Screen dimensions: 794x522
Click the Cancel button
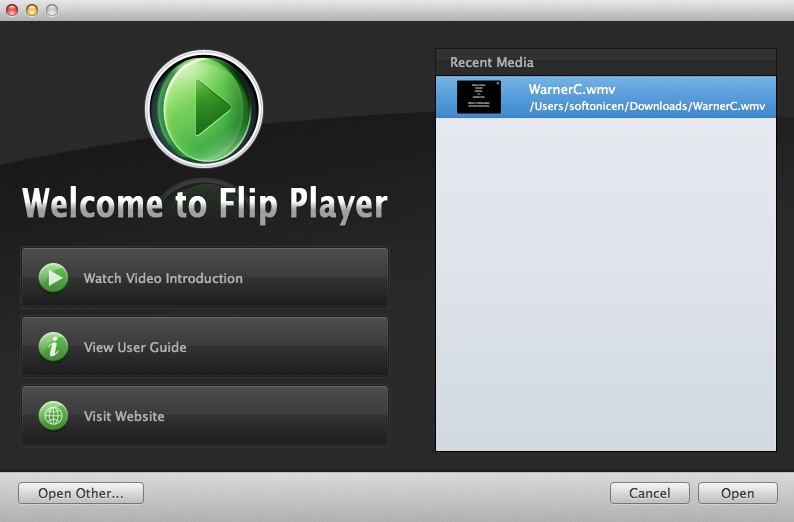pyautogui.click(x=650, y=493)
